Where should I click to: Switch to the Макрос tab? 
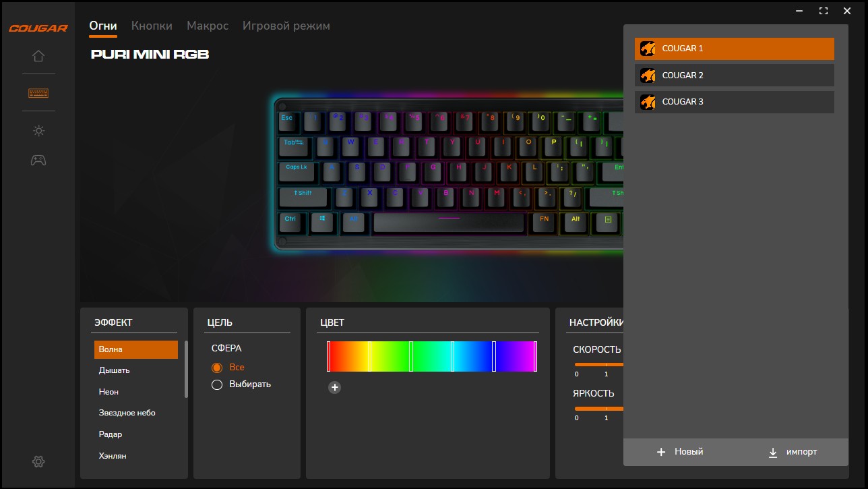click(x=208, y=26)
